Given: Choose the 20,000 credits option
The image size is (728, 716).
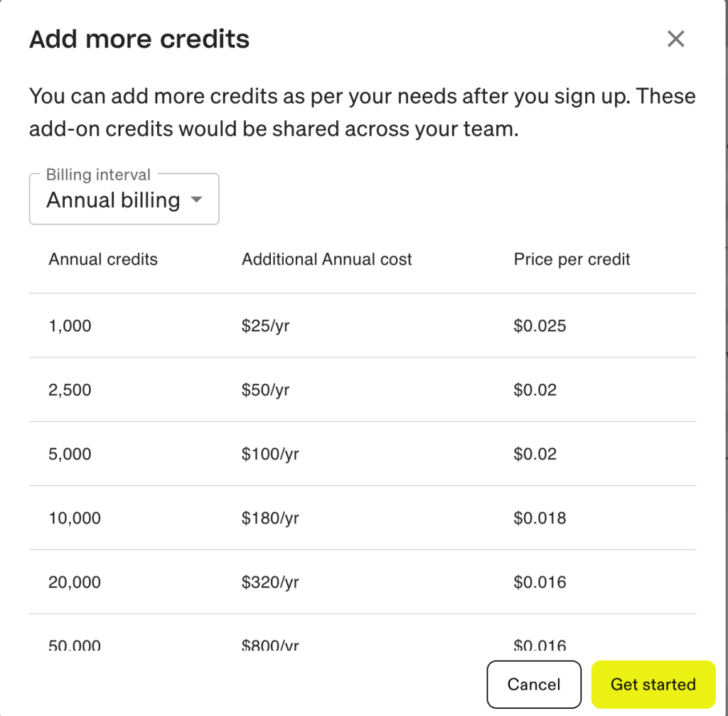Looking at the screenshot, I should 74,582.
